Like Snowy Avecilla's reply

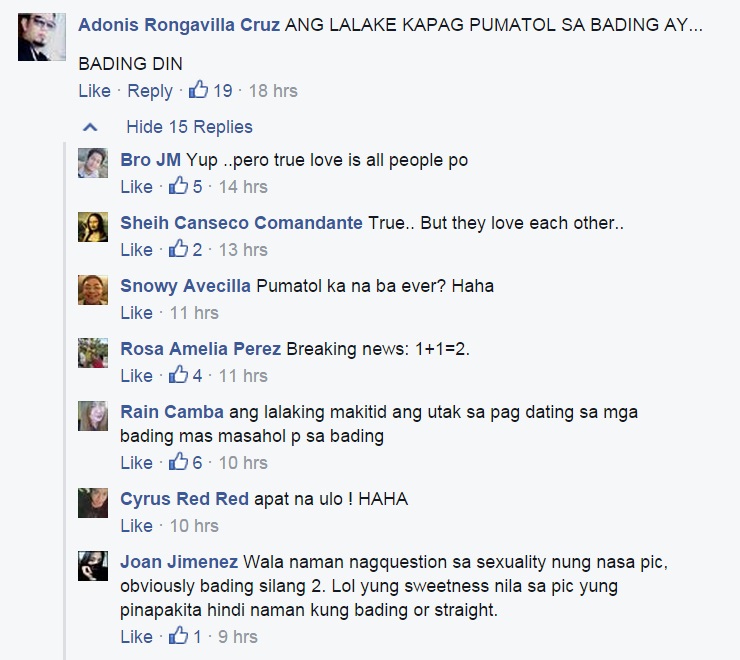coord(136,313)
